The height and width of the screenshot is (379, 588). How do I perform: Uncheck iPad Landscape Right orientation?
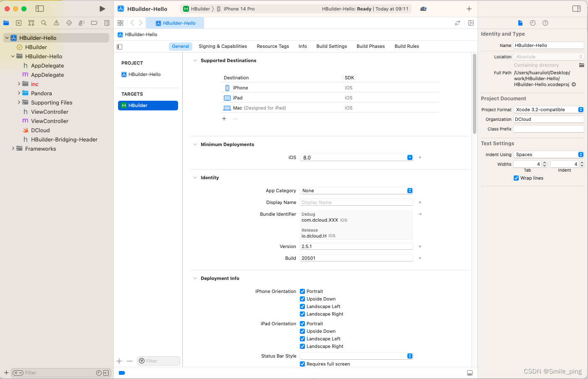(x=302, y=346)
